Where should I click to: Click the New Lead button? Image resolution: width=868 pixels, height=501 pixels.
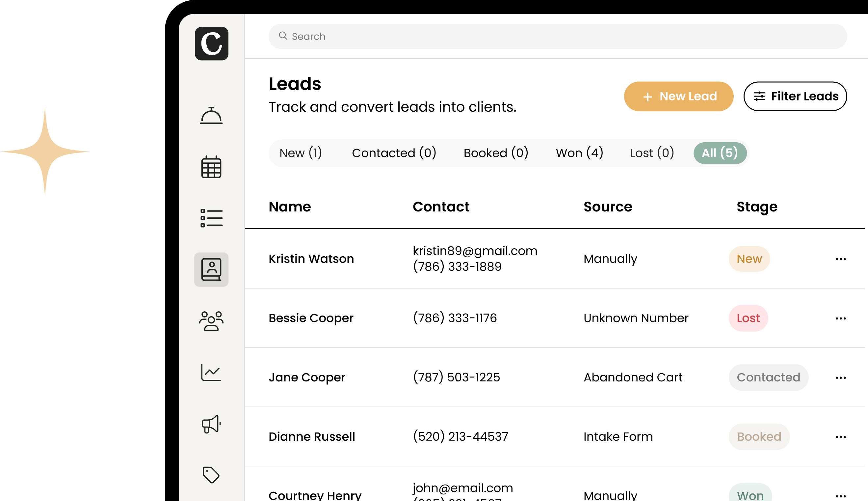pos(678,96)
